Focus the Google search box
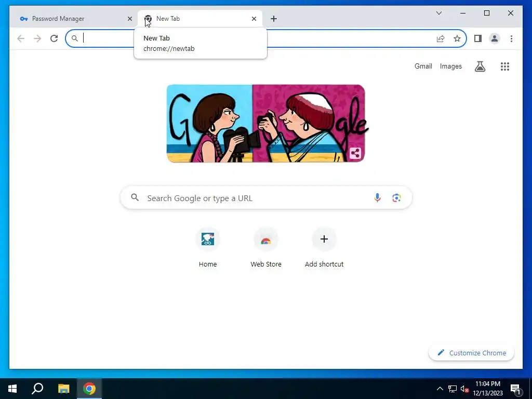Image resolution: width=532 pixels, height=399 pixels. pyautogui.click(x=266, y=198)
